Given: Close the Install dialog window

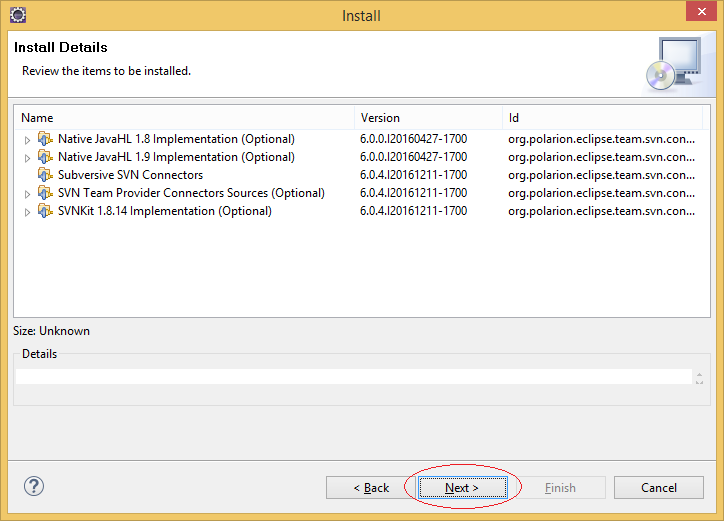Looking at the screenshot, I should coord(701,11).
